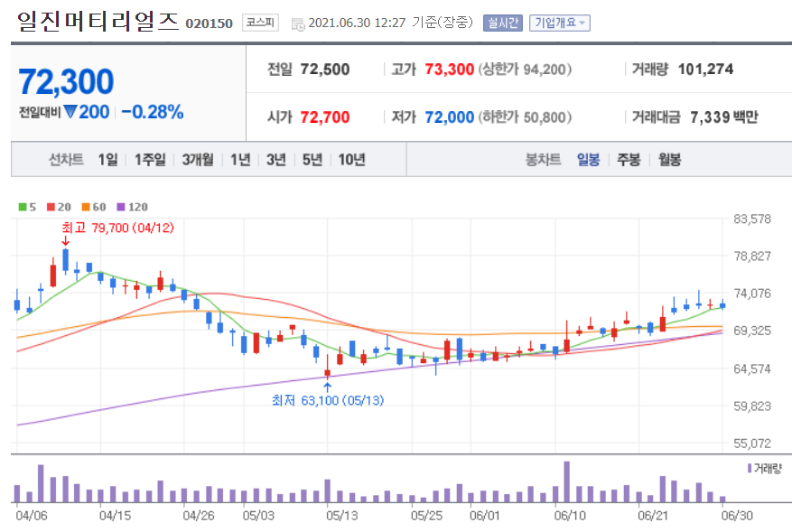
Task: Click the 83,578 price axis label
Action: [x=752, y=219]
